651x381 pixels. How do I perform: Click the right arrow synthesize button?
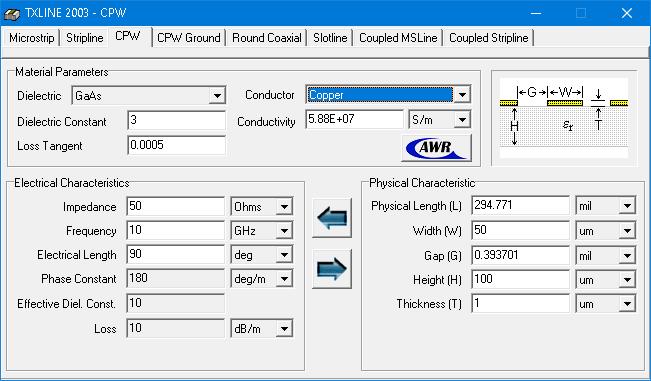pyautogui.click(x=332, y=269)
